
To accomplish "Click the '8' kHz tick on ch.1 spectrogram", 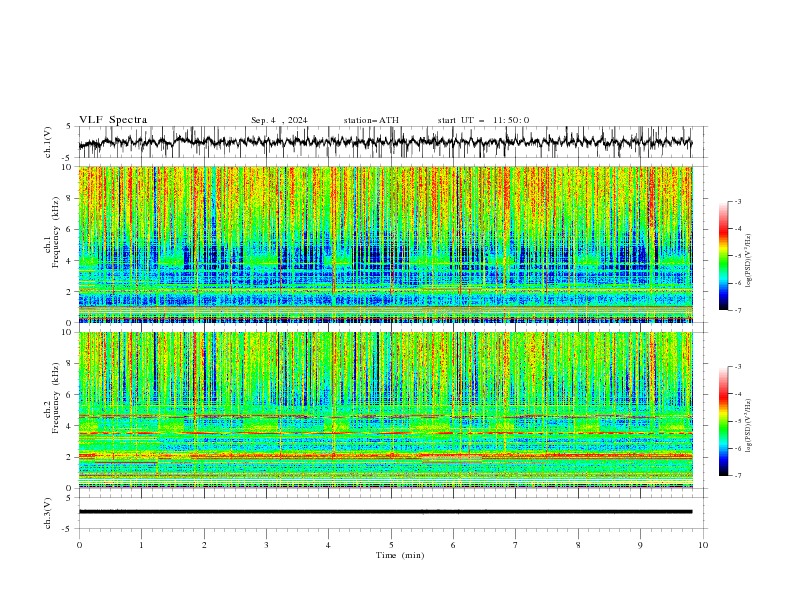I will click(70, 198).
